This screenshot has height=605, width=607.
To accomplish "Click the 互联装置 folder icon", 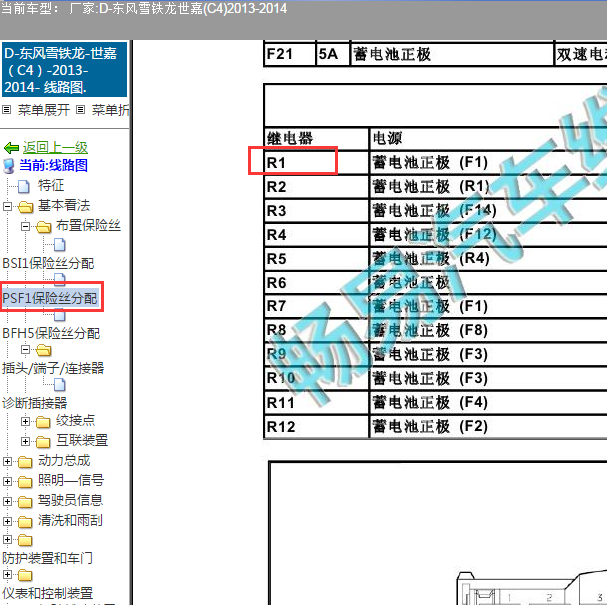I will click(x=43, y=442).
